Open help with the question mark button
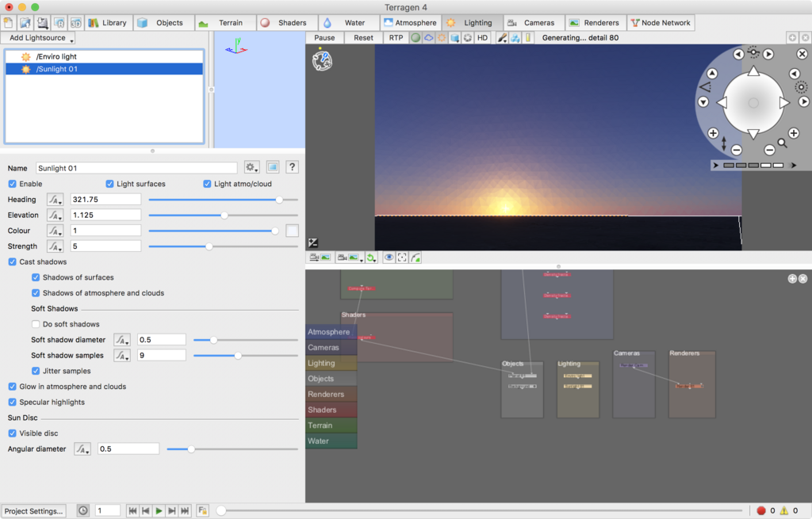Screen dimensions: 812x519 point(292,167)
